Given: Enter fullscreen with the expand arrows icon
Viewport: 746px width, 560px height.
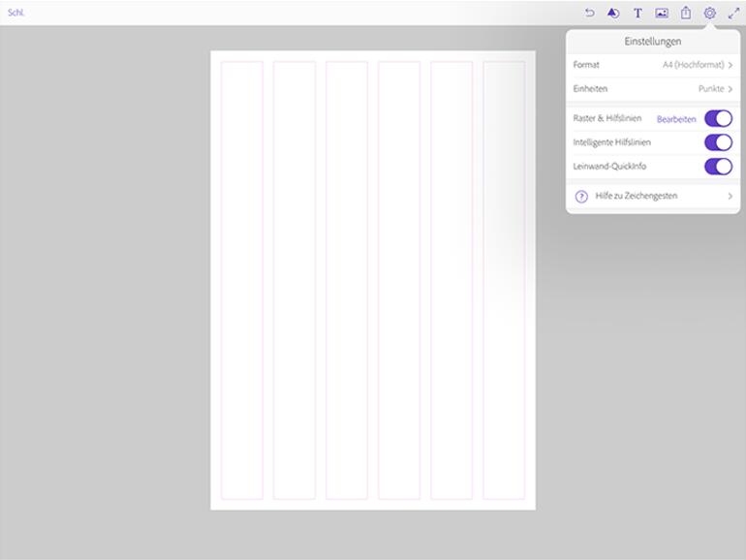Looking at the screenshot, I should (734, 14).
